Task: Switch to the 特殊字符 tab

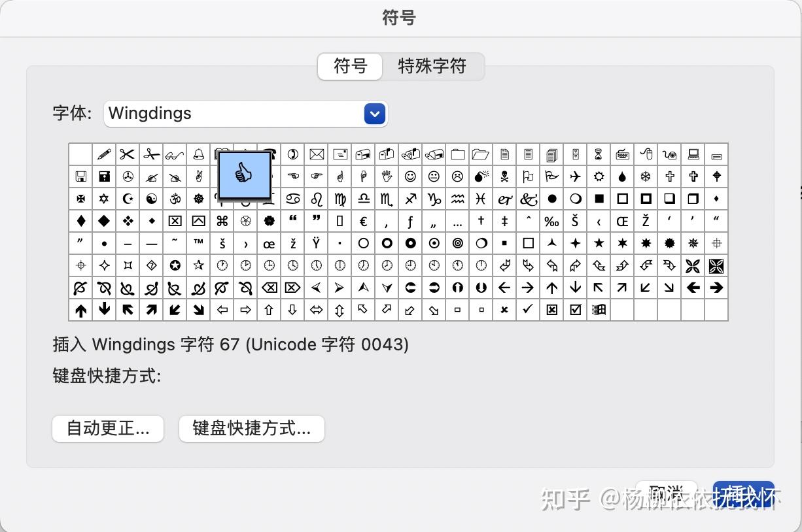Action: pos(432,66)
